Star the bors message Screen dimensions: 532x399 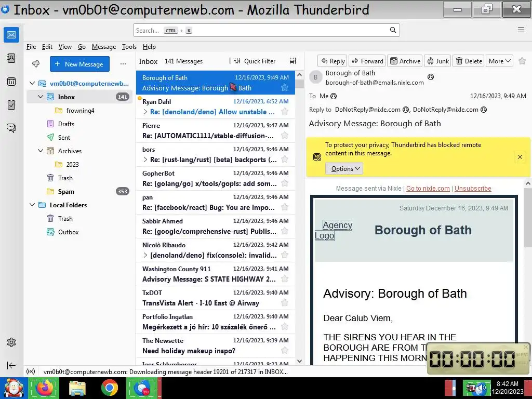285,159
